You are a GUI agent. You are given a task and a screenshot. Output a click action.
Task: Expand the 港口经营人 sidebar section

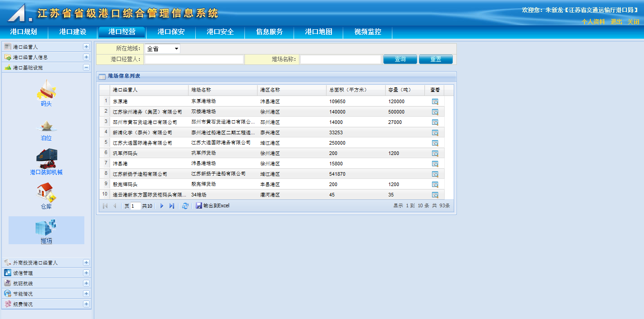point(86,47)
